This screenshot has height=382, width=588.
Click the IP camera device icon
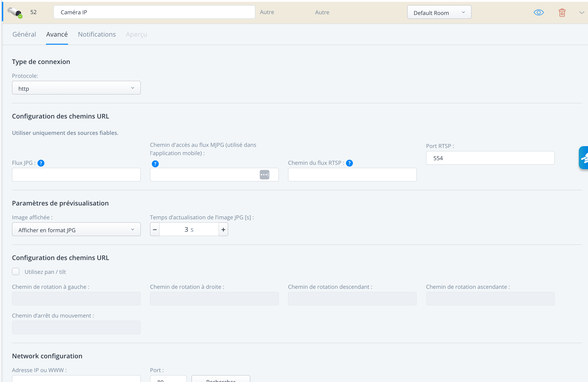click(x=15, y=12)
